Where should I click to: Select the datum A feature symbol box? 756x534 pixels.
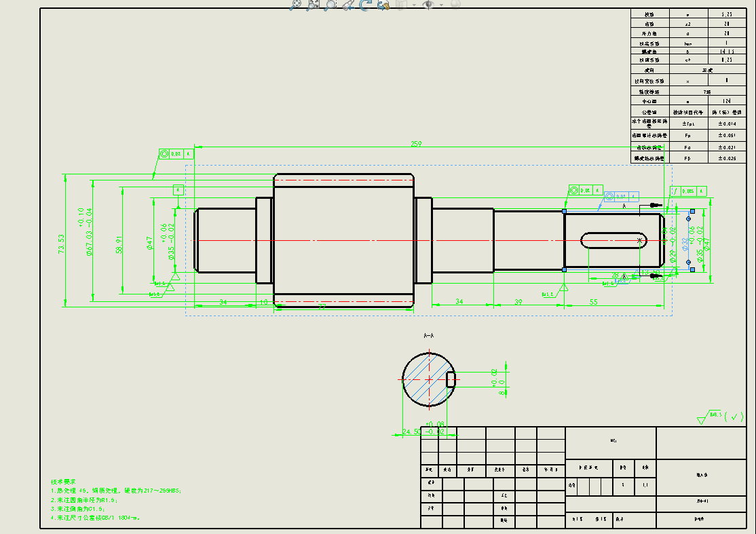pyautogui.click(x=178, y=191)
